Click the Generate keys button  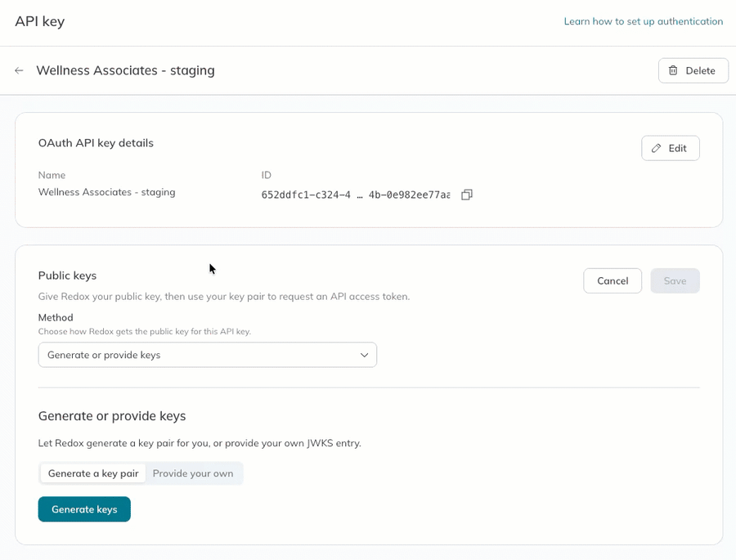[x=84, y=509]
